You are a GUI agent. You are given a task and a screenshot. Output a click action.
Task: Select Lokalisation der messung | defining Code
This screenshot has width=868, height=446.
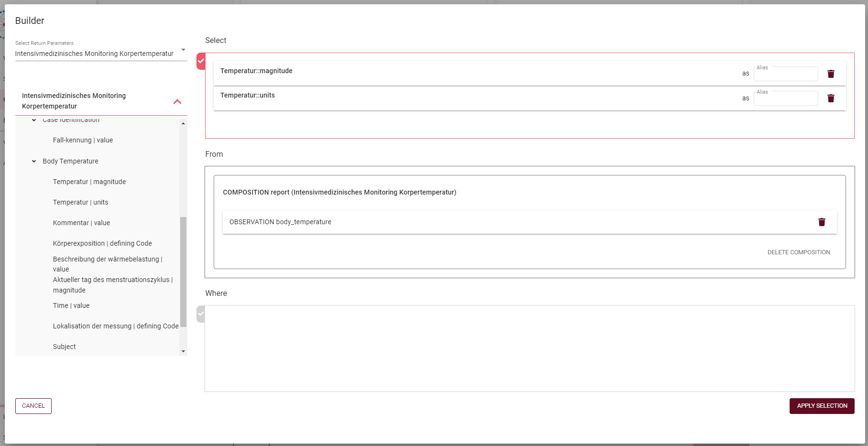pyautogui.click(x=116, y=326)
